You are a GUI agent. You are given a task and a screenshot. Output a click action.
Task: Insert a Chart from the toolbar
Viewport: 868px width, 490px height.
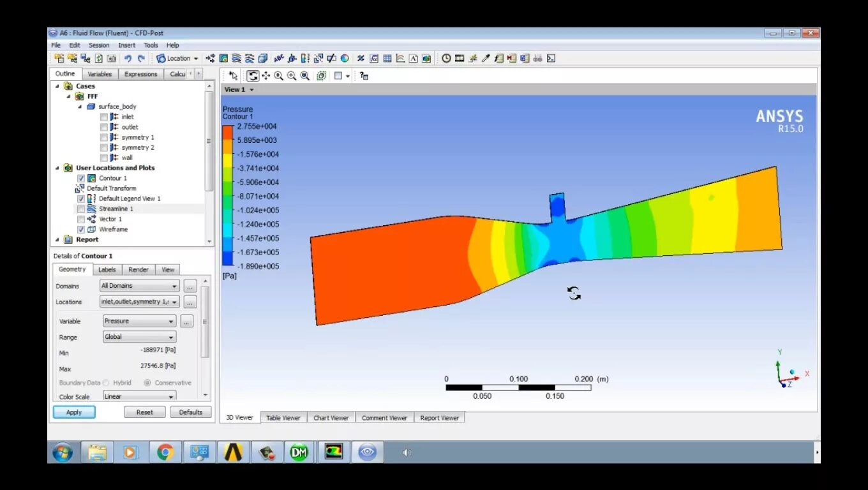[x=400, y=58]
